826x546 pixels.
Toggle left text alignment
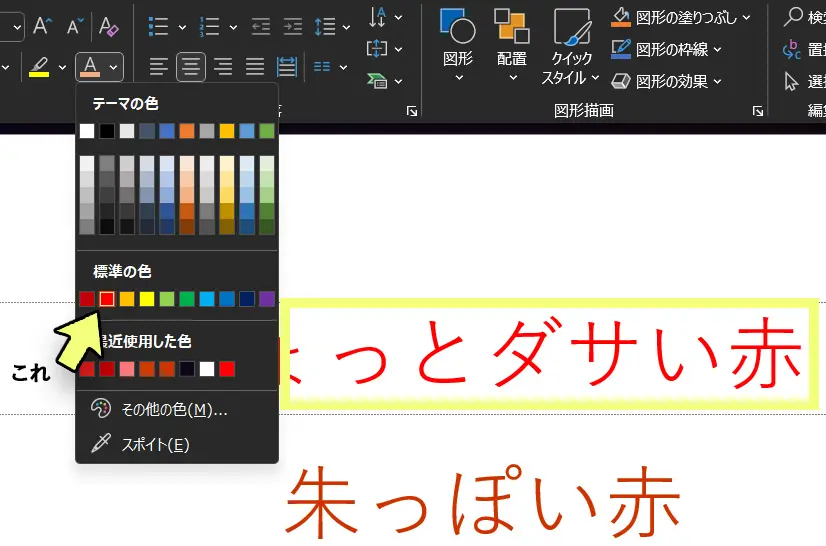159,67
